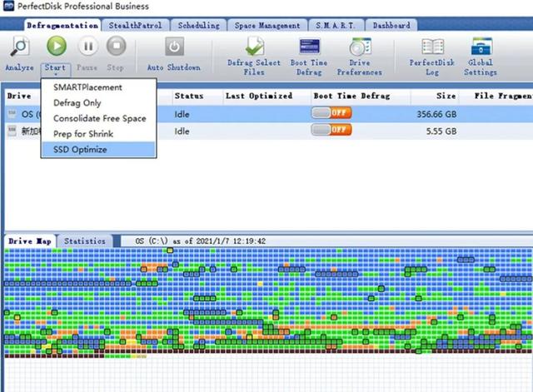Open the S.M.A.R.T. tab
Image resolution: width=533 pixels, height=392 pixels.
(336, 26)
